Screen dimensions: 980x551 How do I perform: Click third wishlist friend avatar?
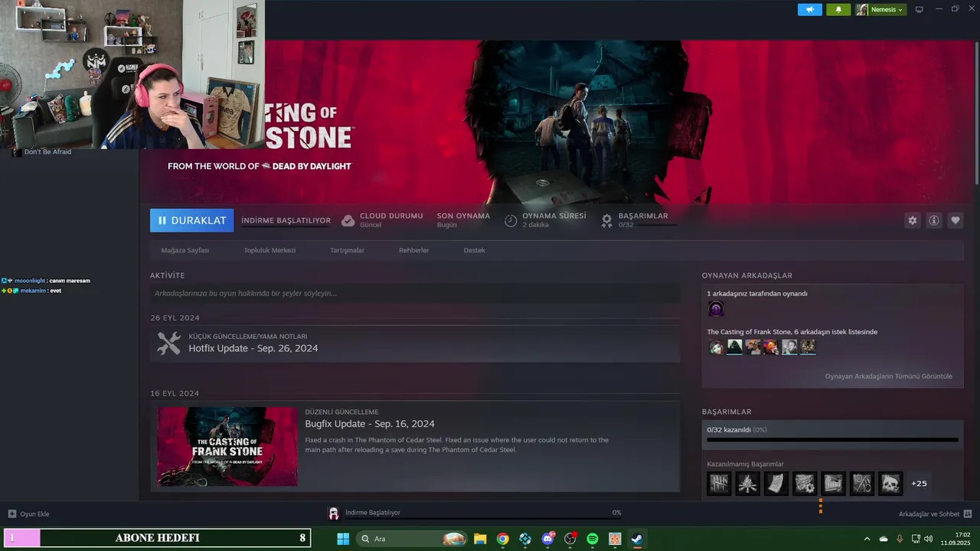coord(753,347)
